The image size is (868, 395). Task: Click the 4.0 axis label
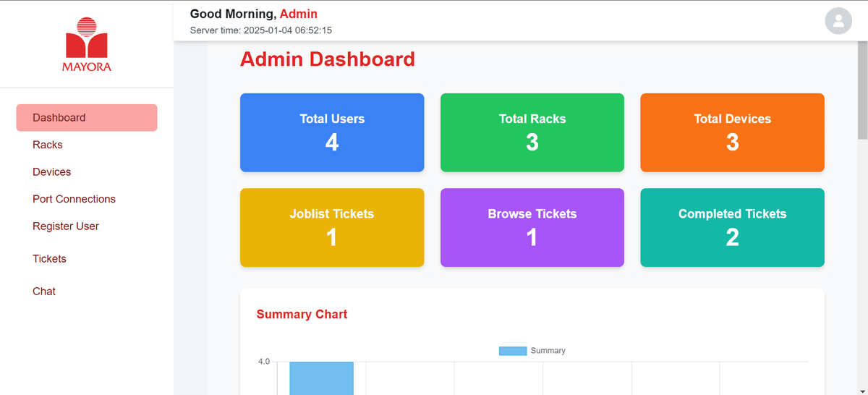tap(264, 362)
